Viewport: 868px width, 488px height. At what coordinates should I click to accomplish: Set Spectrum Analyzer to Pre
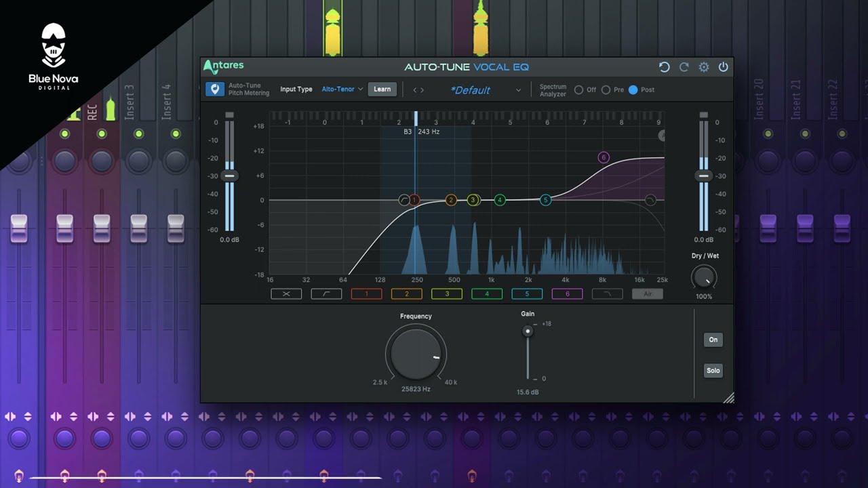coord(606,89)
